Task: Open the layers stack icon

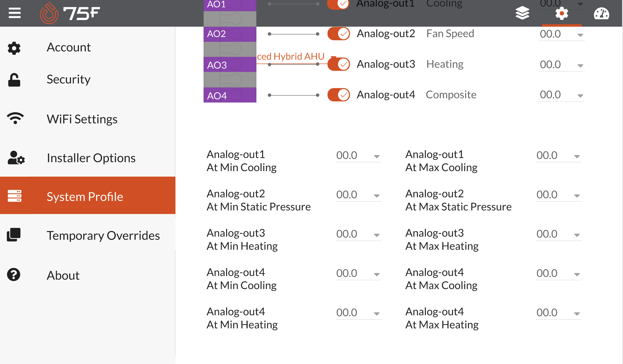Action: [x=522, y=13]
